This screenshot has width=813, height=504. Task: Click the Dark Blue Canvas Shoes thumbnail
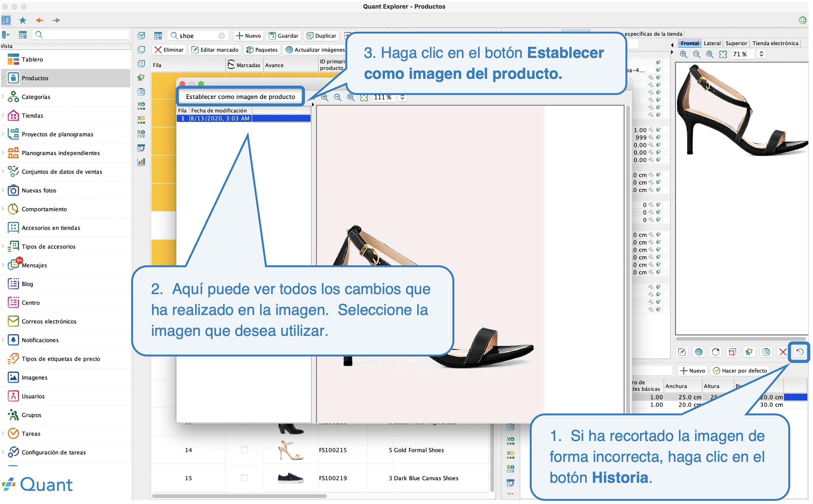291,478
